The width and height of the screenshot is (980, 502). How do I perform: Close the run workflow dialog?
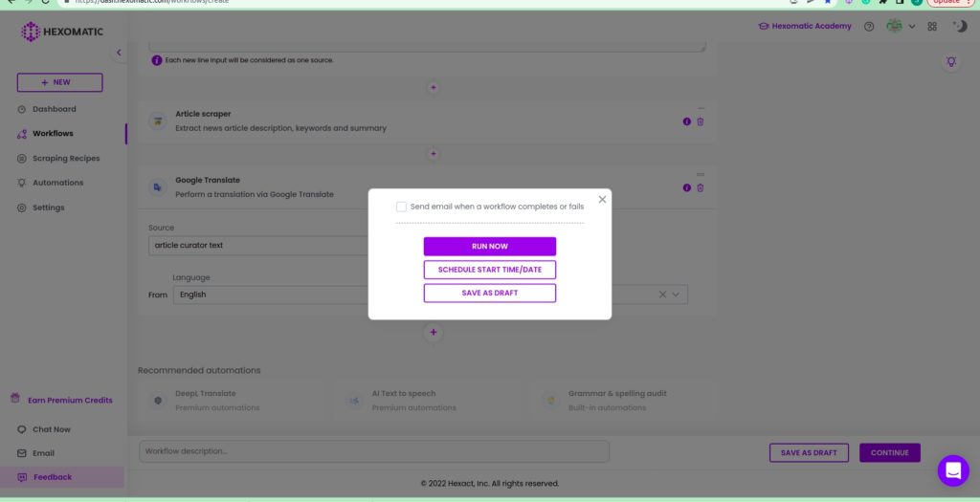[x=602, y=199]
